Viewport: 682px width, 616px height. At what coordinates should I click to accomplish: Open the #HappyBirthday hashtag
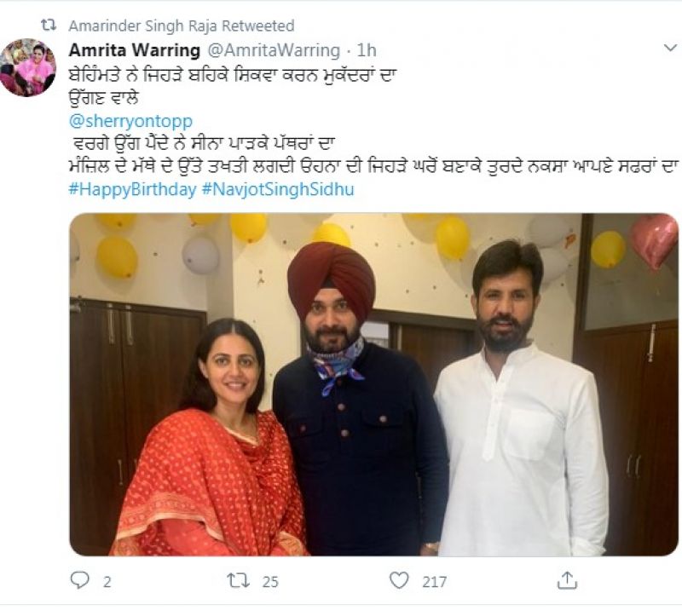131,189
